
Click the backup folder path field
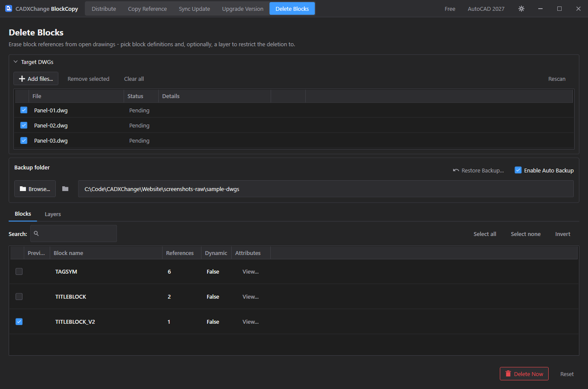(x=326, y=189)
